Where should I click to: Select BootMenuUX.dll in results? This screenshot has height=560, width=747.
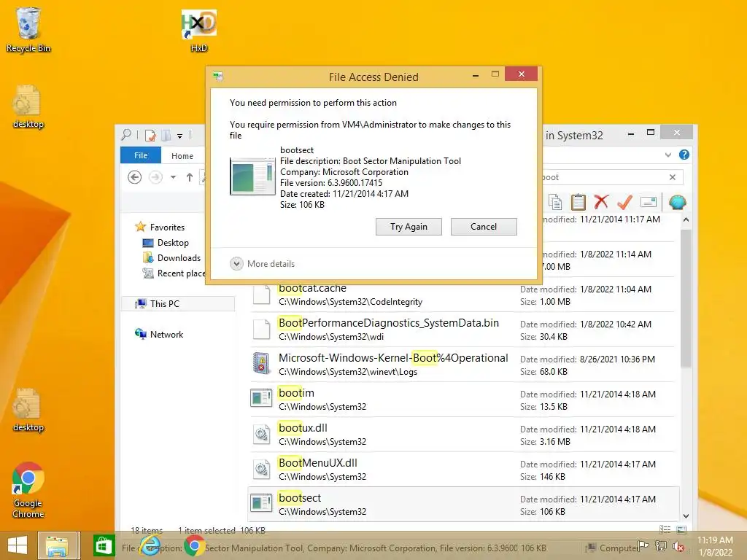point(461,470)
